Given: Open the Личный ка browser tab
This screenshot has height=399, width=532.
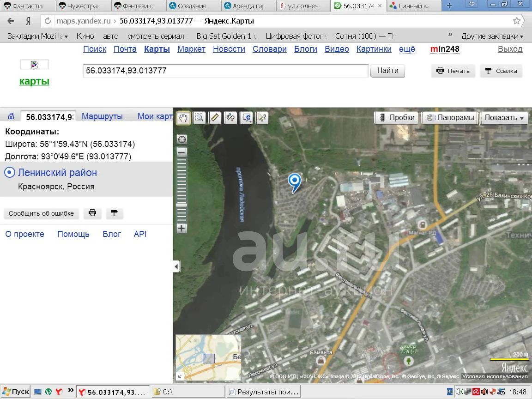Looking at the screenshot, I should pos(414,6).
